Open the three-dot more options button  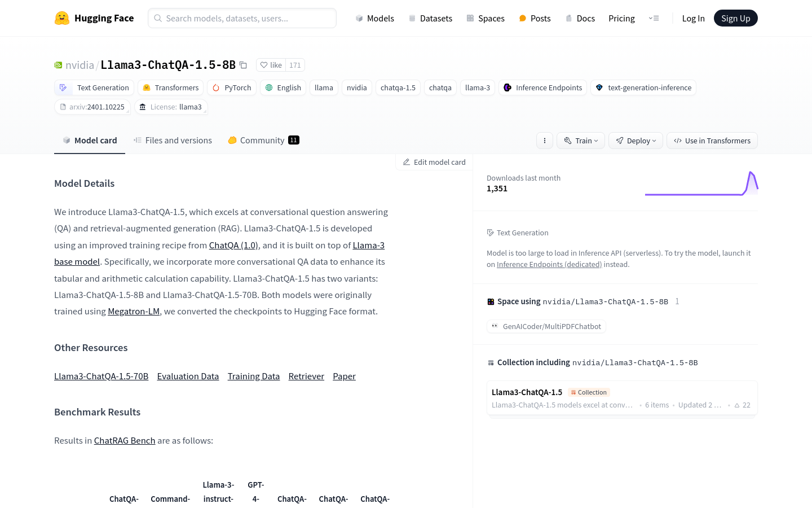pyautogui.click(x=545, y=141)
